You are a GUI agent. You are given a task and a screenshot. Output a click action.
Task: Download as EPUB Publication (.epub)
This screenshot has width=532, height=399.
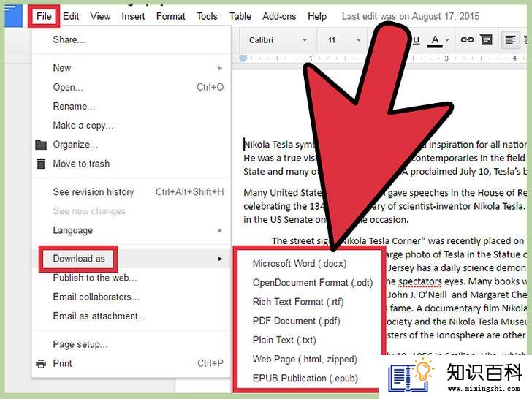tap(305, 379)
